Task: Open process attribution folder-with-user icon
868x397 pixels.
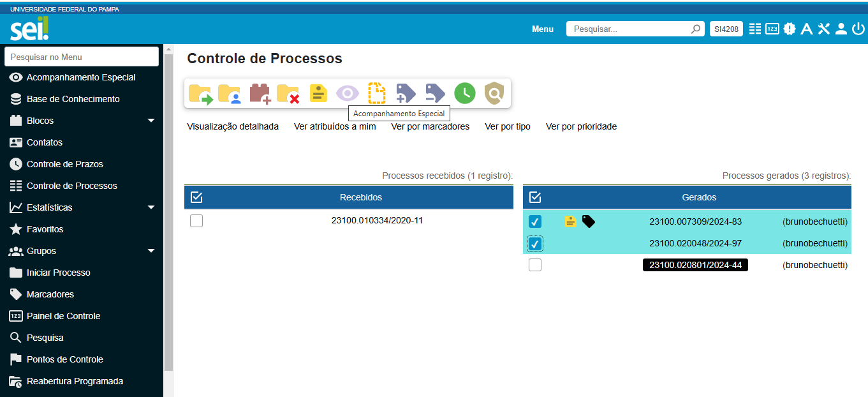Action: point(230,94)
